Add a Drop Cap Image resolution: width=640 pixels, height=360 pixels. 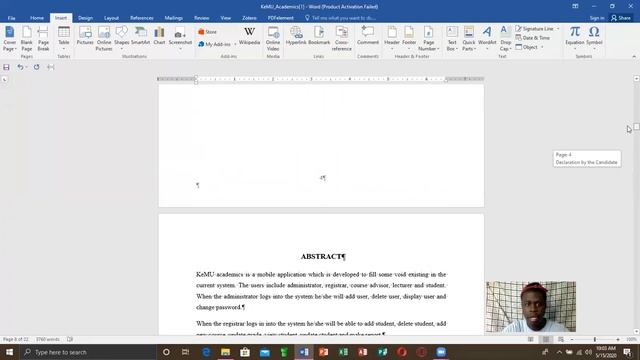pyautogui.click(x=505, y=39)
